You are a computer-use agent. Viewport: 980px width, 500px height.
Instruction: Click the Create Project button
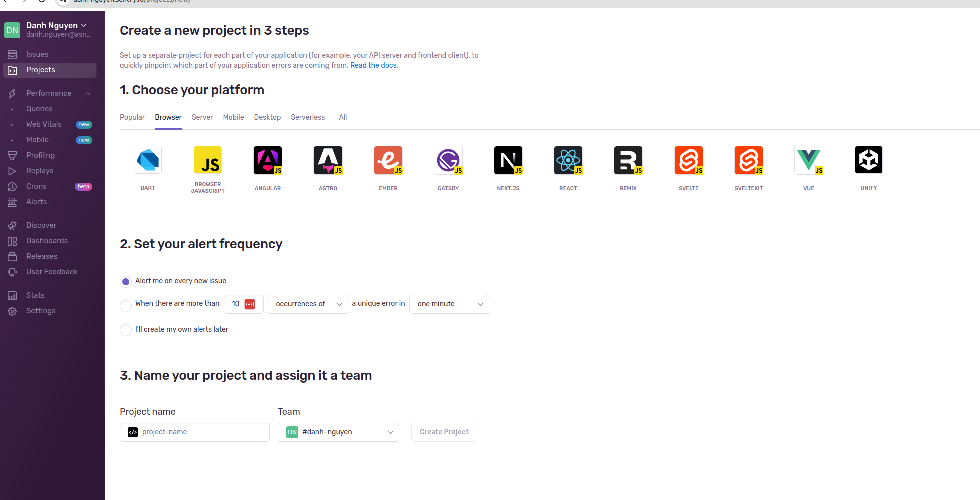(x=444, y=432)
